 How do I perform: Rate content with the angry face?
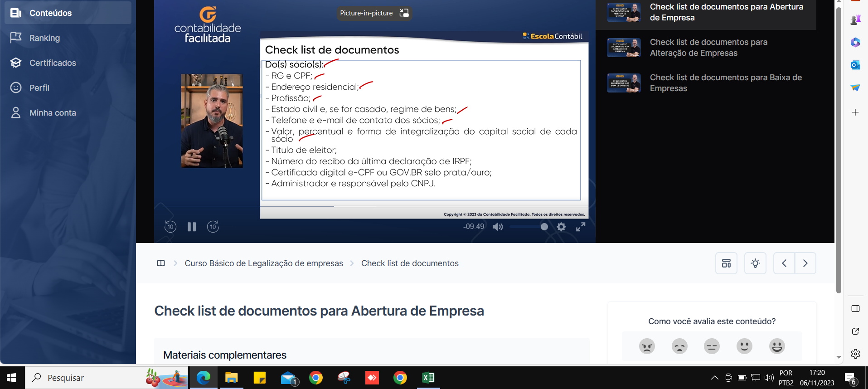647,346
